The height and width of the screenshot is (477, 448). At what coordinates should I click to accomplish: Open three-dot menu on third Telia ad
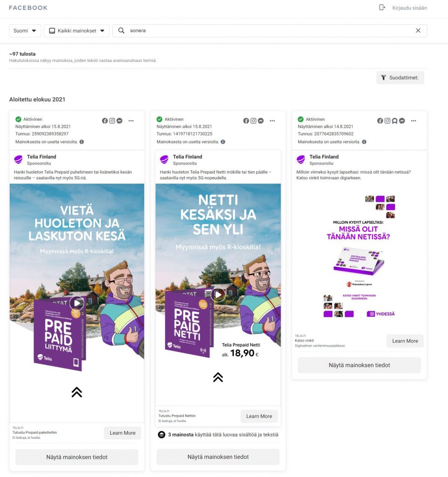(x=414, y=121)
